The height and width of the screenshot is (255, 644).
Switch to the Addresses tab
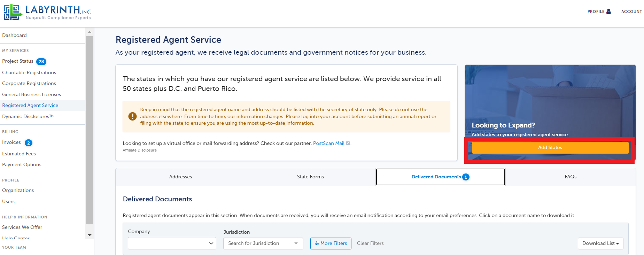click(x=180, y=177)
